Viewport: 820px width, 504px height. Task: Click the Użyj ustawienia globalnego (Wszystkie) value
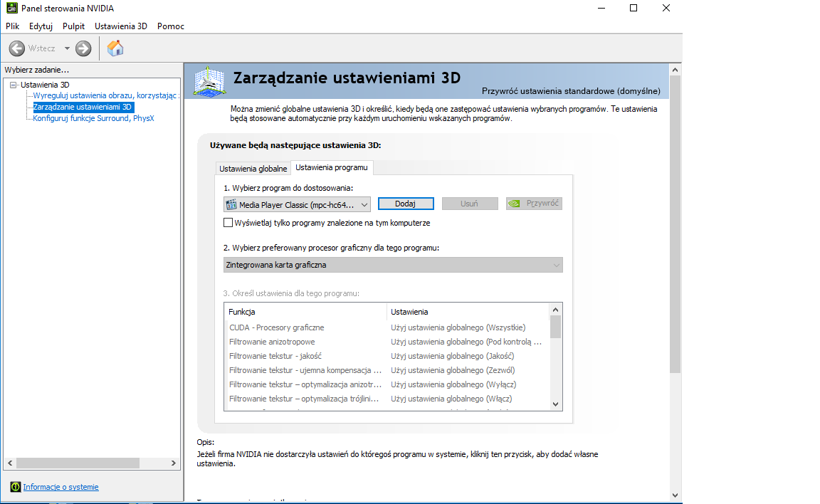click(458, 327)
